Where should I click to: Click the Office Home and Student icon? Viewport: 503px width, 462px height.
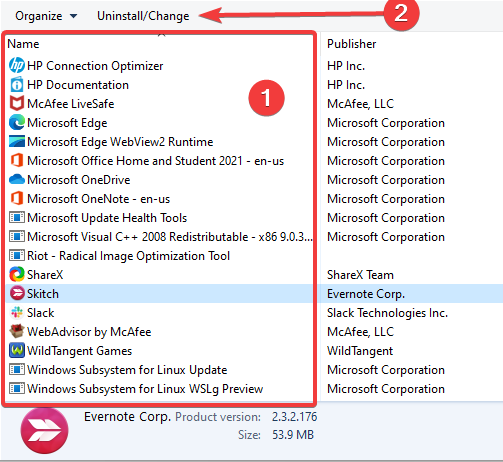tap(17, 161)
